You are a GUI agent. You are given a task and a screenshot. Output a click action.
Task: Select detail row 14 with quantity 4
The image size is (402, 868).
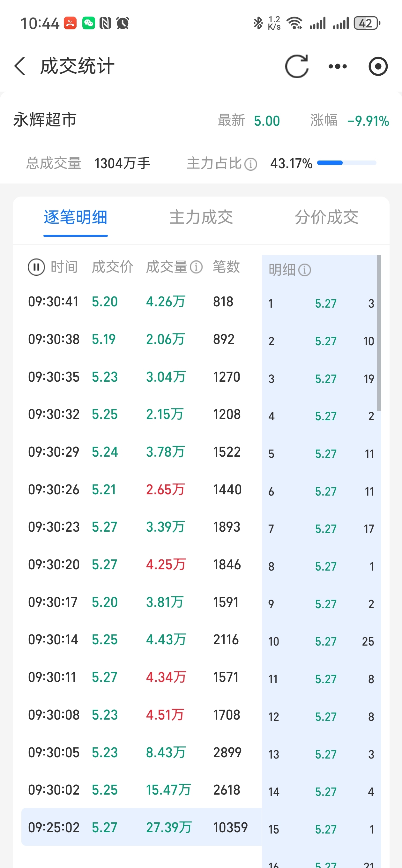(321, 791)
